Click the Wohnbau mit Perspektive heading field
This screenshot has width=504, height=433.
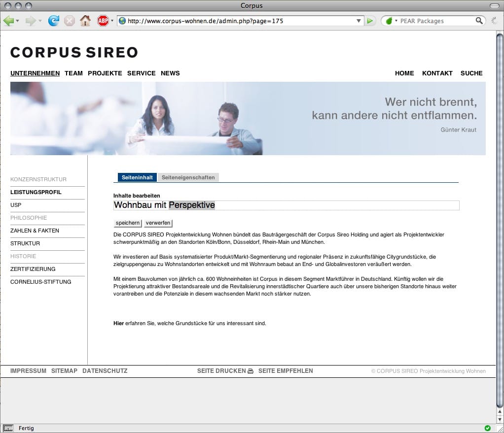click(x=287, y=205)
